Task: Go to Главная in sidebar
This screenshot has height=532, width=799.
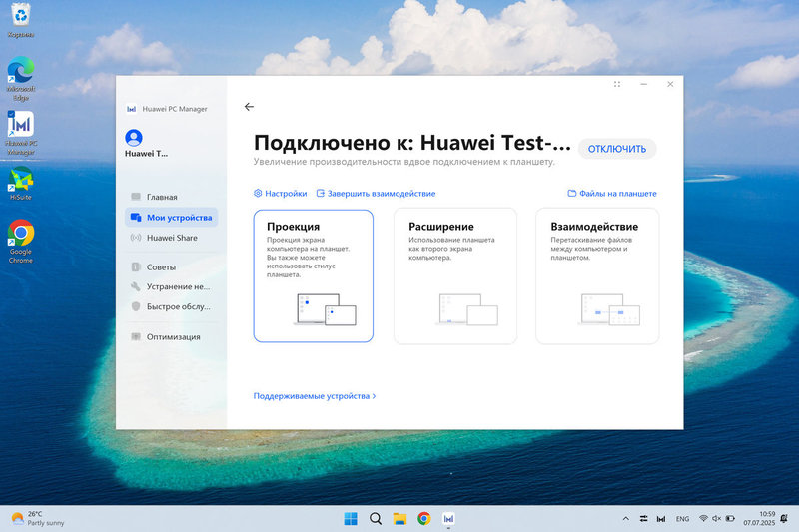Action: 161,197
